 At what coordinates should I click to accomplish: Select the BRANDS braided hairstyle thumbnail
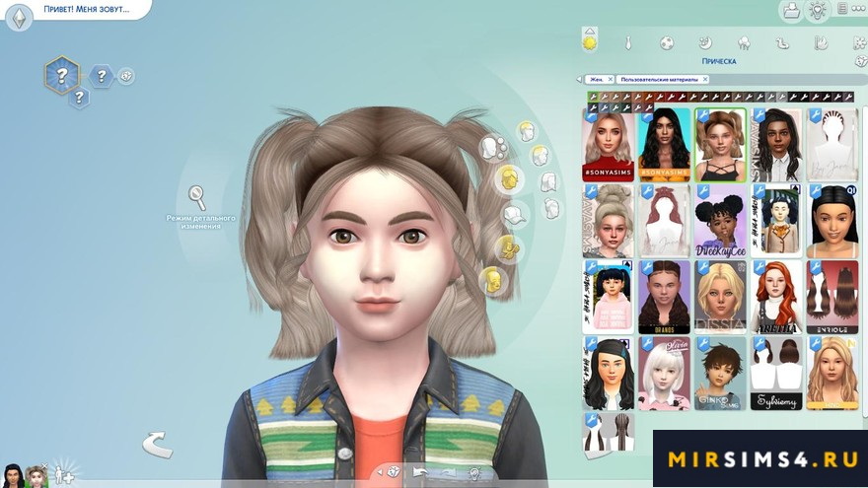coord(664,297)
